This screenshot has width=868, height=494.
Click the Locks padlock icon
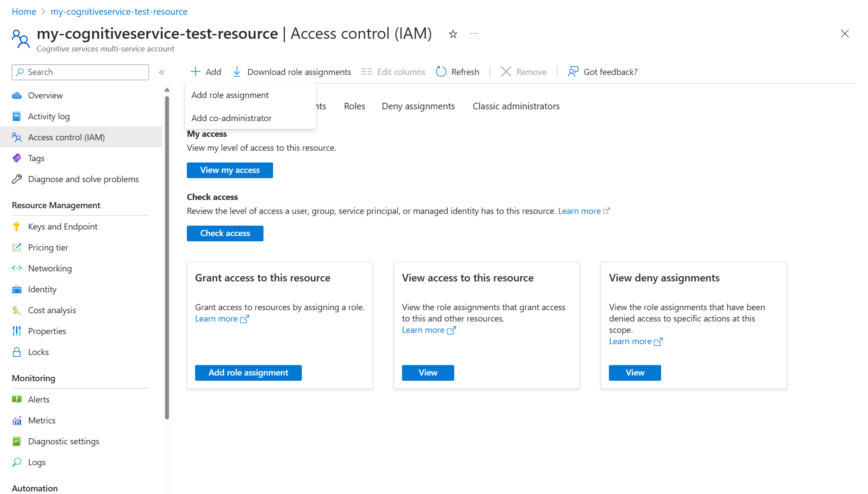click(17, 352)
